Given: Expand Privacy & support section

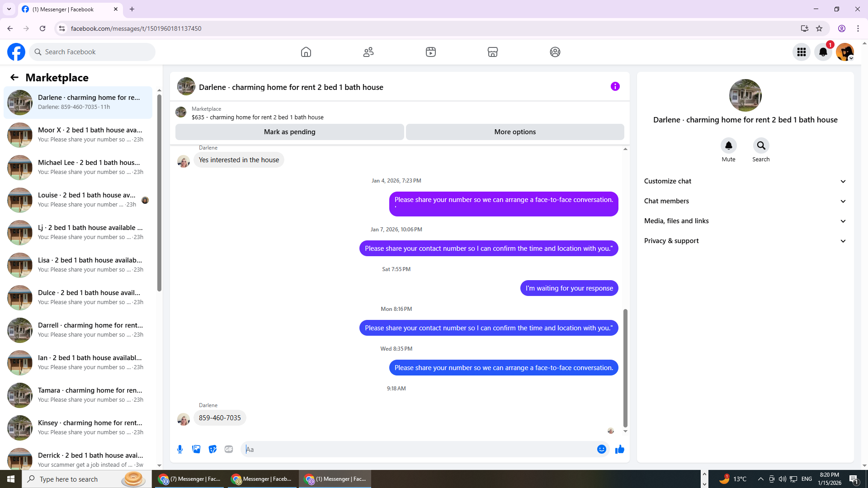Looking at the screenshot, I should 745,241.
